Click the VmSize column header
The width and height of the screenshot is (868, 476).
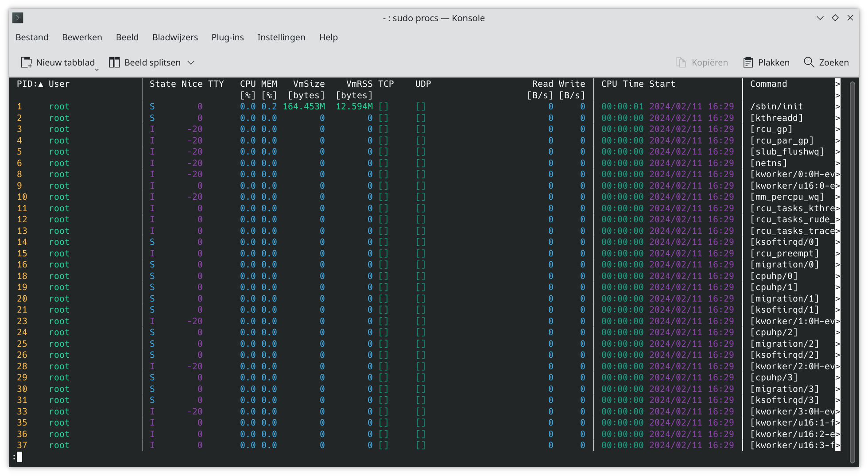click(309, 84)
